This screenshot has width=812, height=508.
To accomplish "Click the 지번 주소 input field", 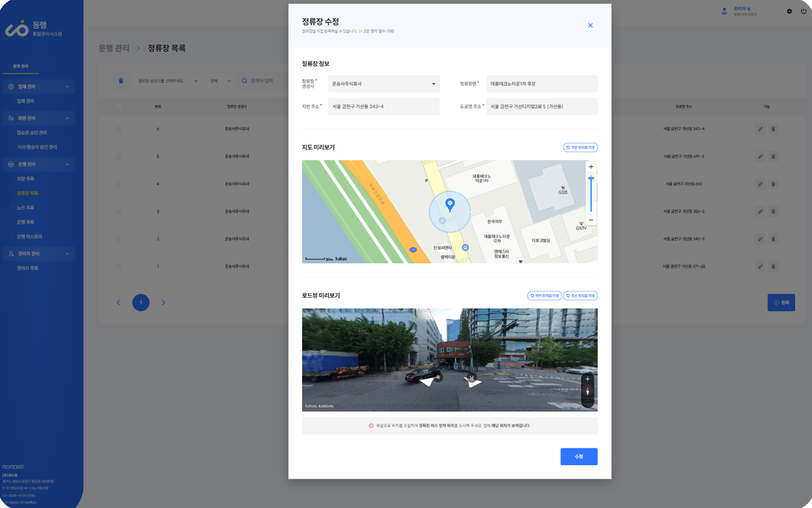I will click(384, 106).
